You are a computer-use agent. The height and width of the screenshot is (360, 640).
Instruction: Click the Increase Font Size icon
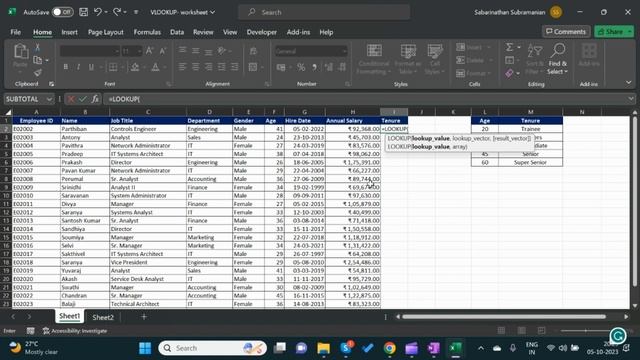149,51
